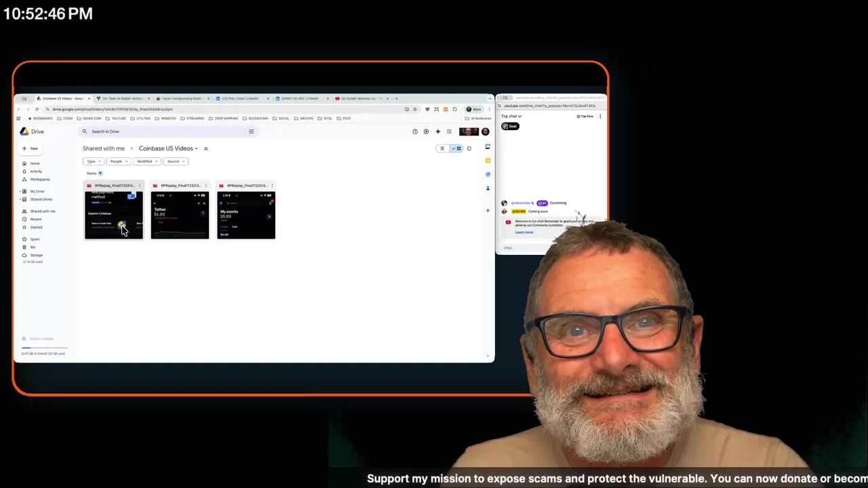This screenshot has width=868, height=488.
Task: Open the Modified filter dropdown
Action: (146, 161)
